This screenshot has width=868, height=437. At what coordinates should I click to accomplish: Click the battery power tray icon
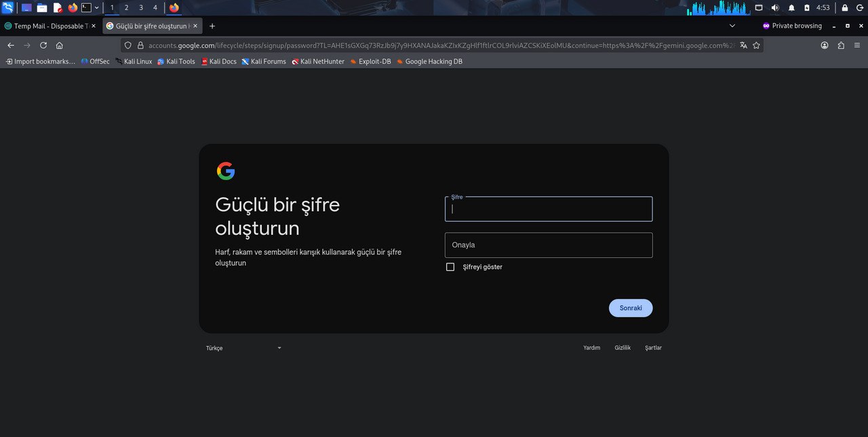807,7
